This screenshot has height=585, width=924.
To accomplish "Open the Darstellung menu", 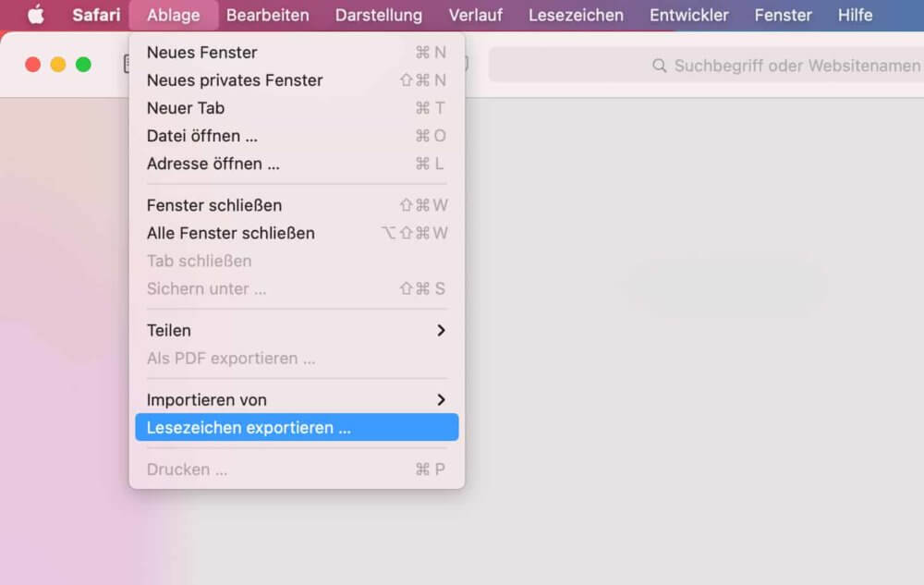I will click(378, 15).
